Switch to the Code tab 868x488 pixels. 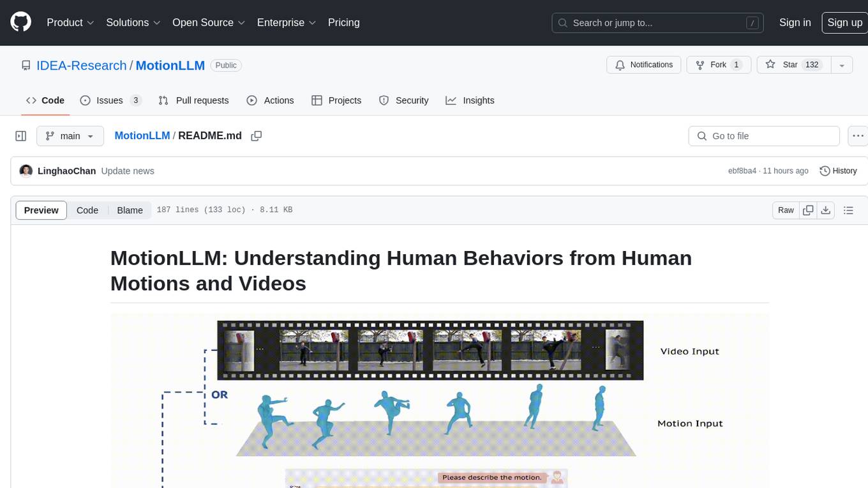(45, 100)
